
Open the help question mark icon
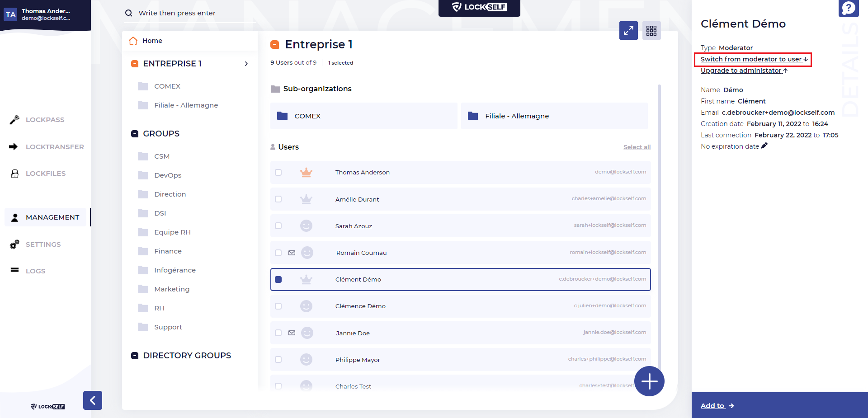[x=849, y=8]
